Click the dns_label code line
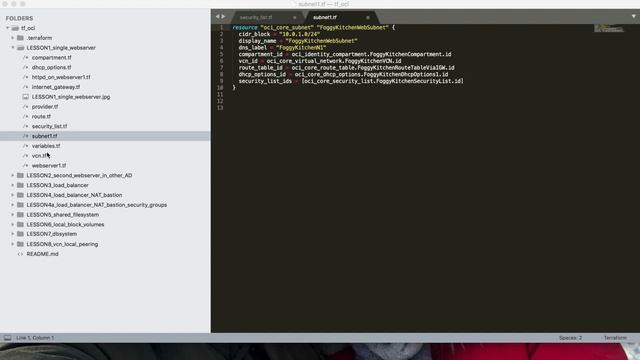 point(282,48)
